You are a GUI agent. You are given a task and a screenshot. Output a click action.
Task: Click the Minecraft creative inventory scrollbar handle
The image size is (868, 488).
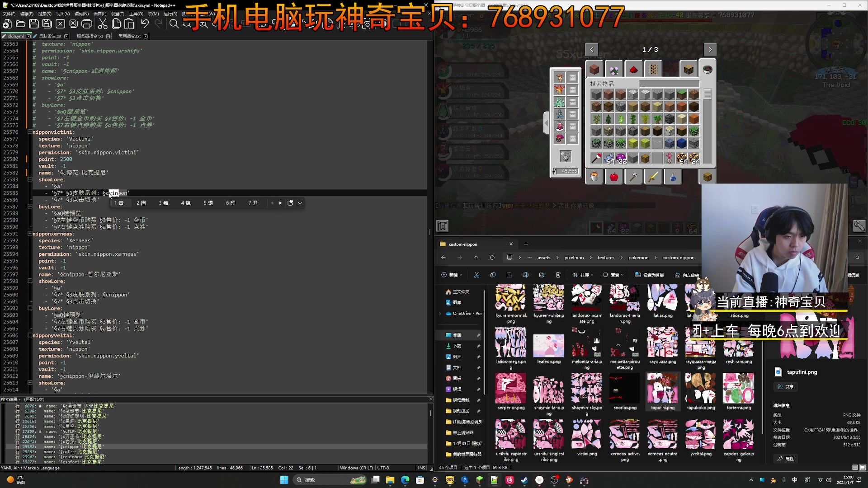pos(708,94)
